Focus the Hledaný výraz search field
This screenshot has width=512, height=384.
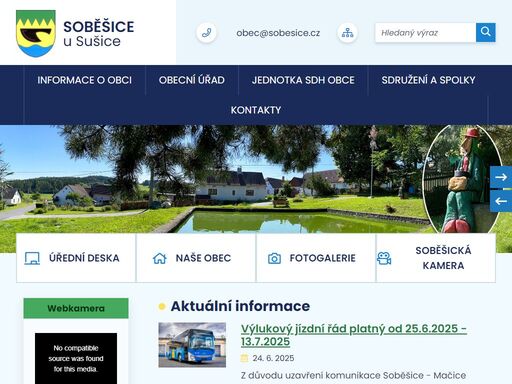[426, 33]
